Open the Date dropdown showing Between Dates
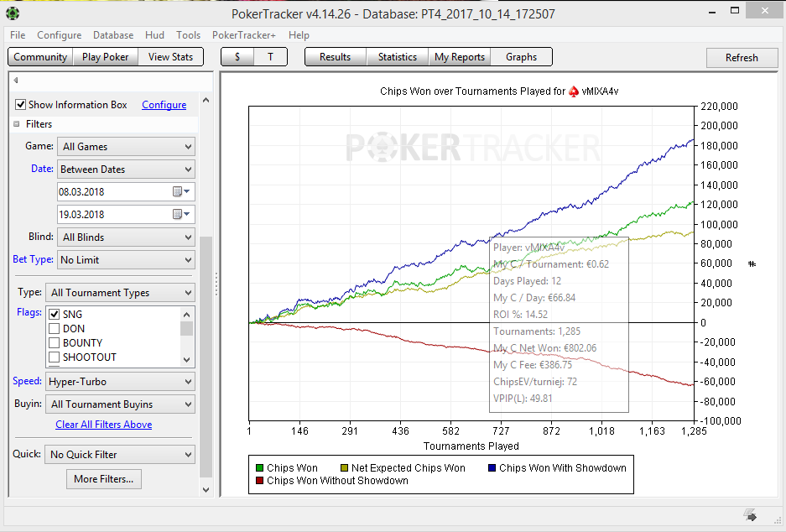The height and width of the screenshot is (532, 786). pos(127,170)
